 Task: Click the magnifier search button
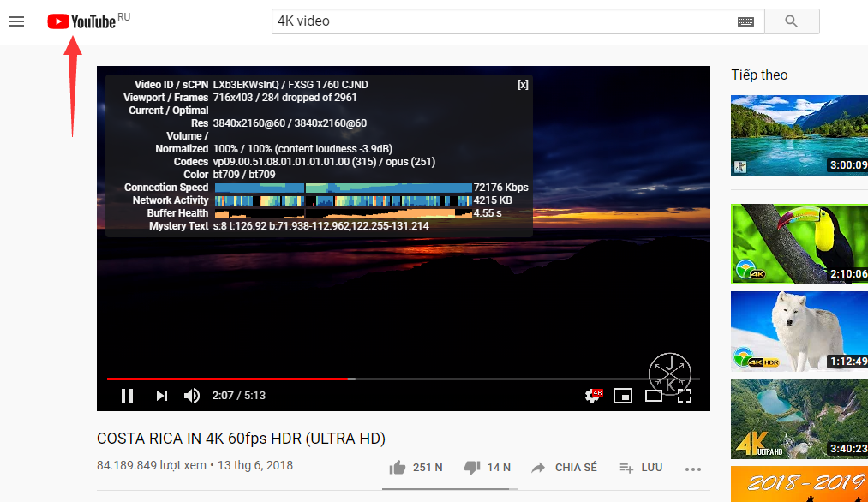(x=792, y=21)
